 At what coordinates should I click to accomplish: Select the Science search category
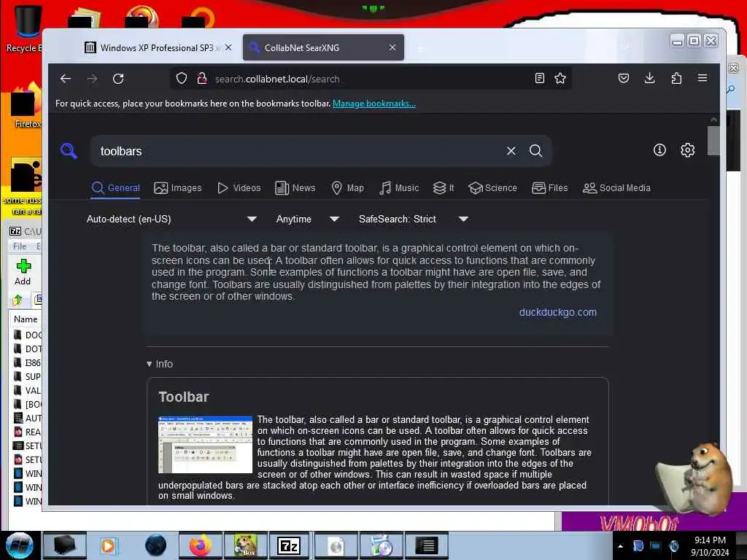click(x=492, y=188)
